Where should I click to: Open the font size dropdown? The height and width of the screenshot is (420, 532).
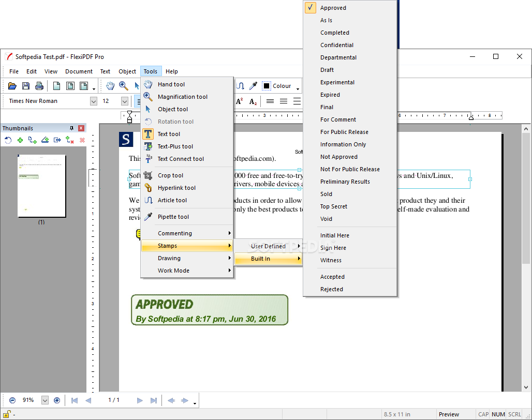125,101
